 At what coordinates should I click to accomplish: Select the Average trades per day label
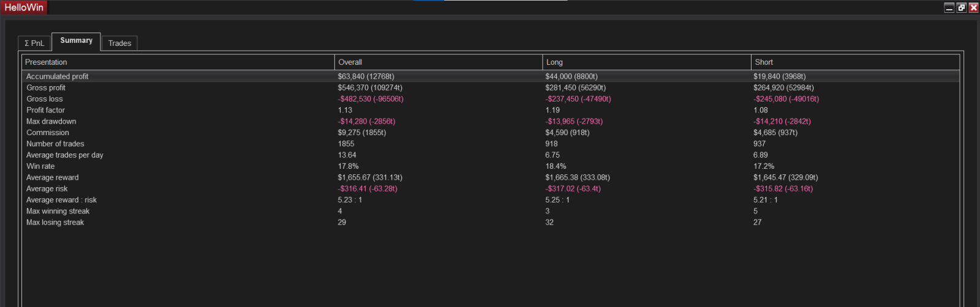[64, 155]
